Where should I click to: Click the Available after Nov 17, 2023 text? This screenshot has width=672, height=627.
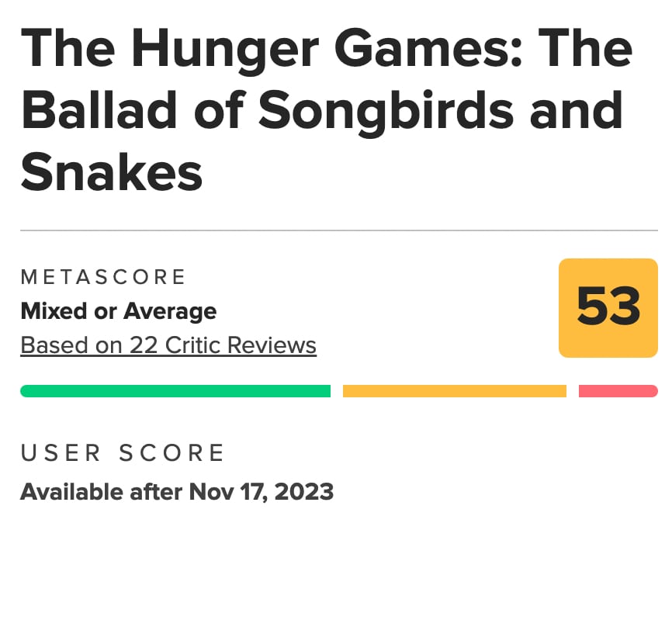pos(177,492)
